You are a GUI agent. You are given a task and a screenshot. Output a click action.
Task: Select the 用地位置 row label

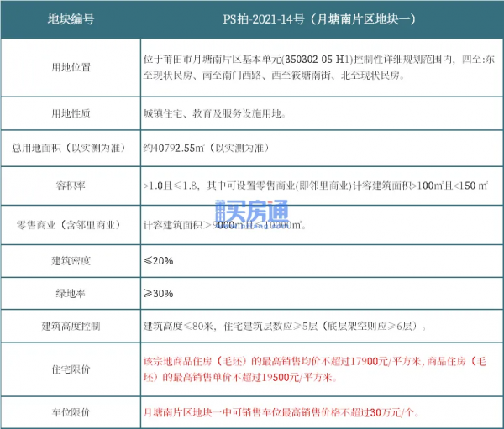tap(71, 67)
